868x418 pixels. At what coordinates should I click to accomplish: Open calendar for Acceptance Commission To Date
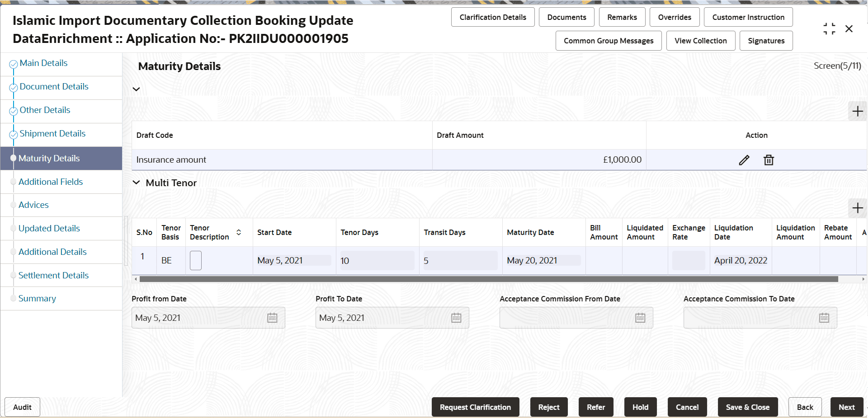824,318
